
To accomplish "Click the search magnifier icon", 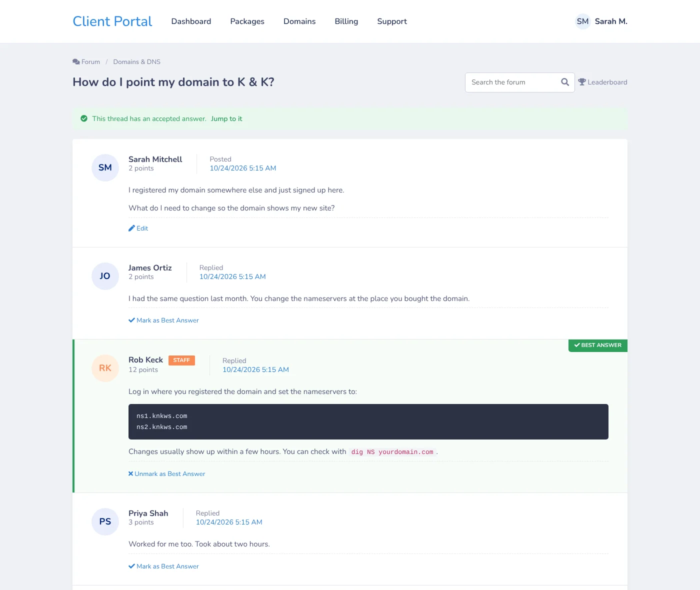I will click(565, 82).
